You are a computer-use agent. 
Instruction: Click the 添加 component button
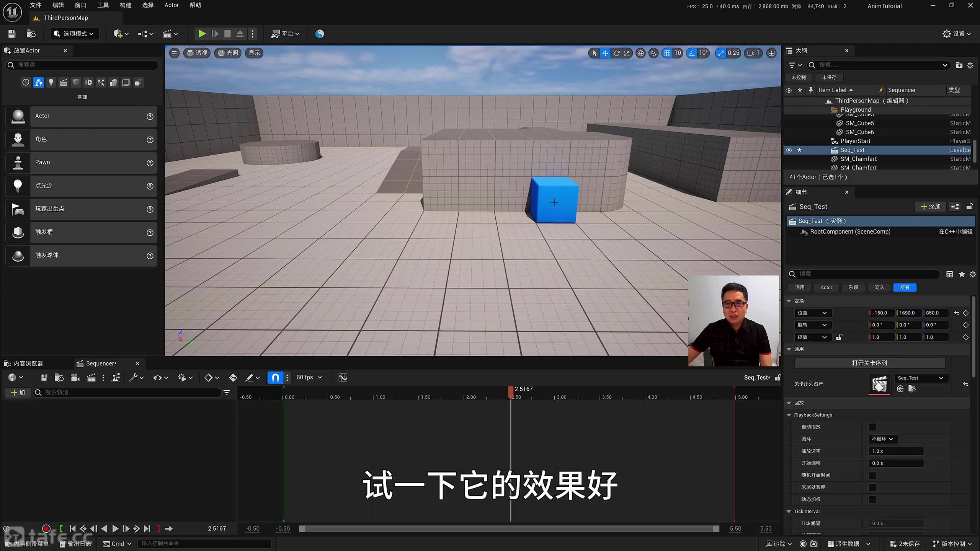(931, 207)
